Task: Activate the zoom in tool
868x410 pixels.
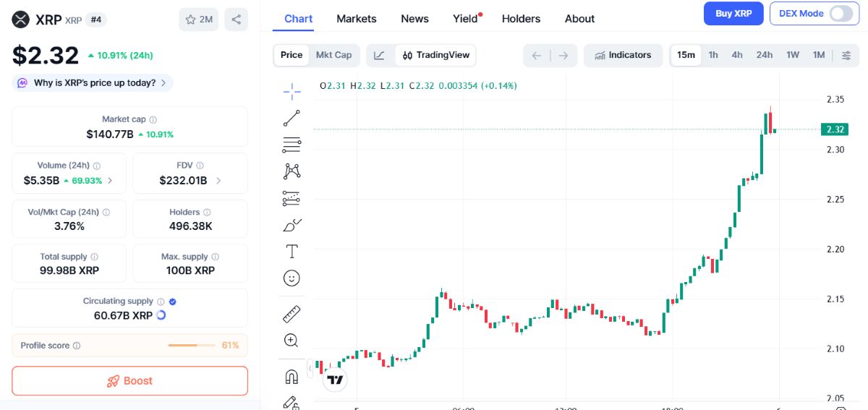Action: pos(292,341)
